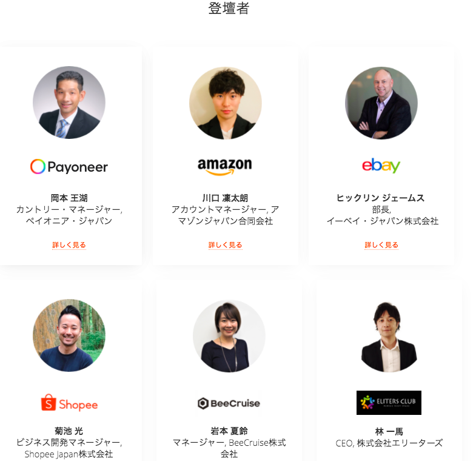Click the Amazon logo
This screenshot has height=461, width=476.
pos(224,166)
